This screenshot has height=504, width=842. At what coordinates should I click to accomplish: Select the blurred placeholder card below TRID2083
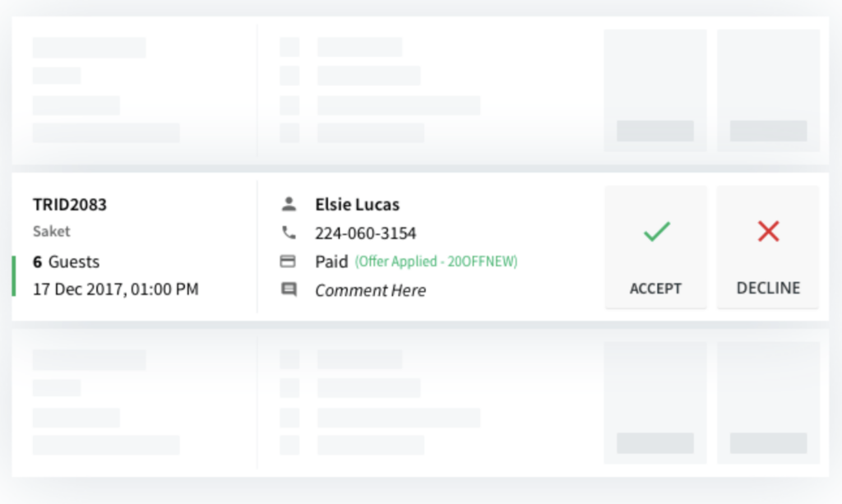pos(420,403)
